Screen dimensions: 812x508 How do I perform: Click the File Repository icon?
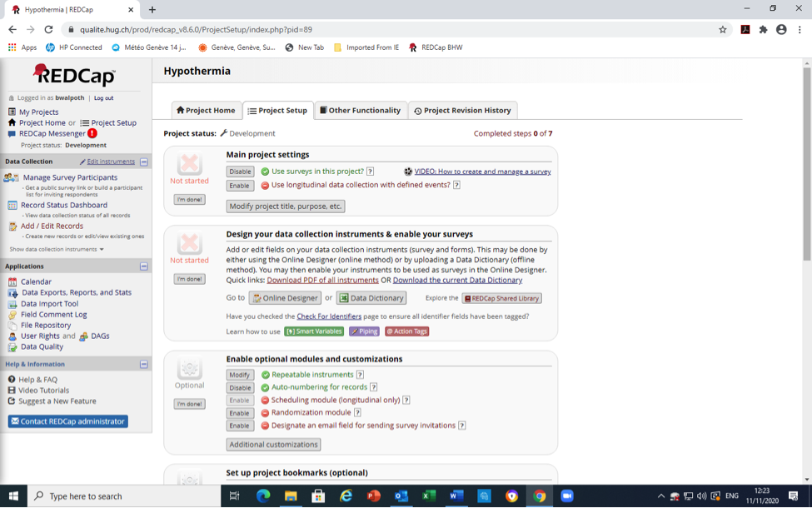click(x=12, y=325)
